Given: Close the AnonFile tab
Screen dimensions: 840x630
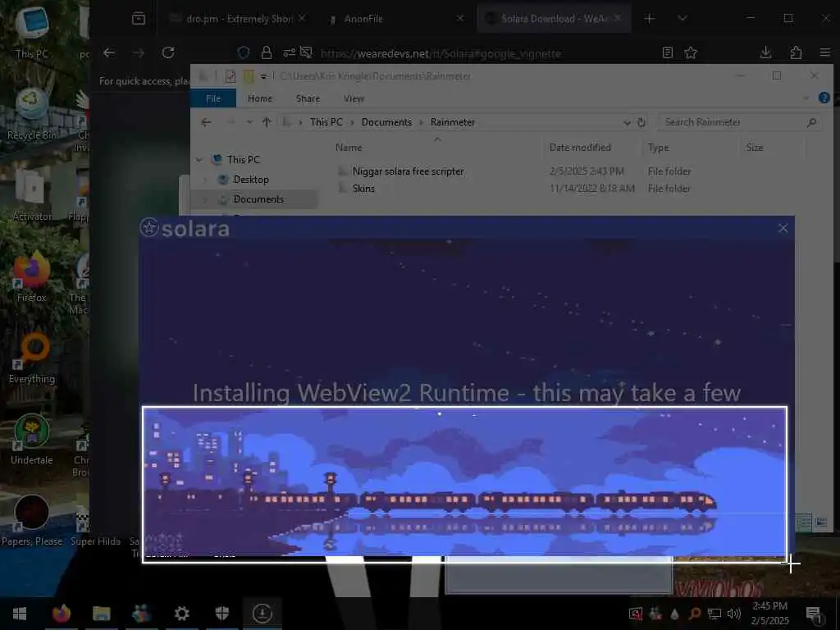Looking at the screenshot, I should (460, 18).
